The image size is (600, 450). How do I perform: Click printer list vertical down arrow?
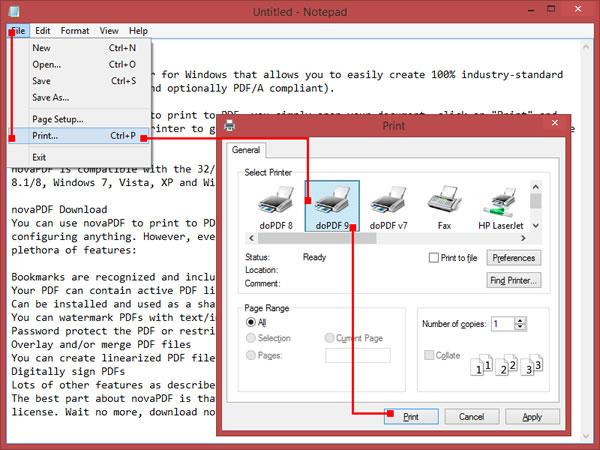[x=536, y=226]
